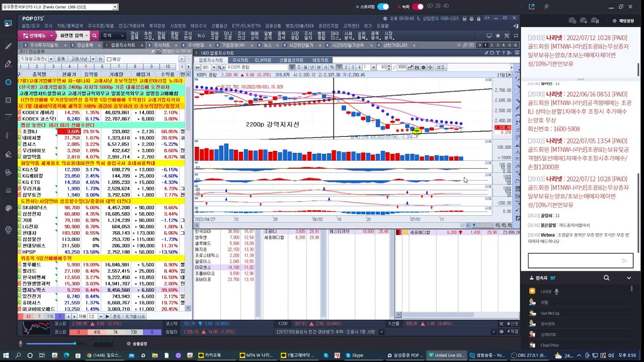The height and width of the screenshot is (362, 644).
Task: Click the magnifier search icon in toolbar
Action: pyautogui.click(x=94, y=36)
